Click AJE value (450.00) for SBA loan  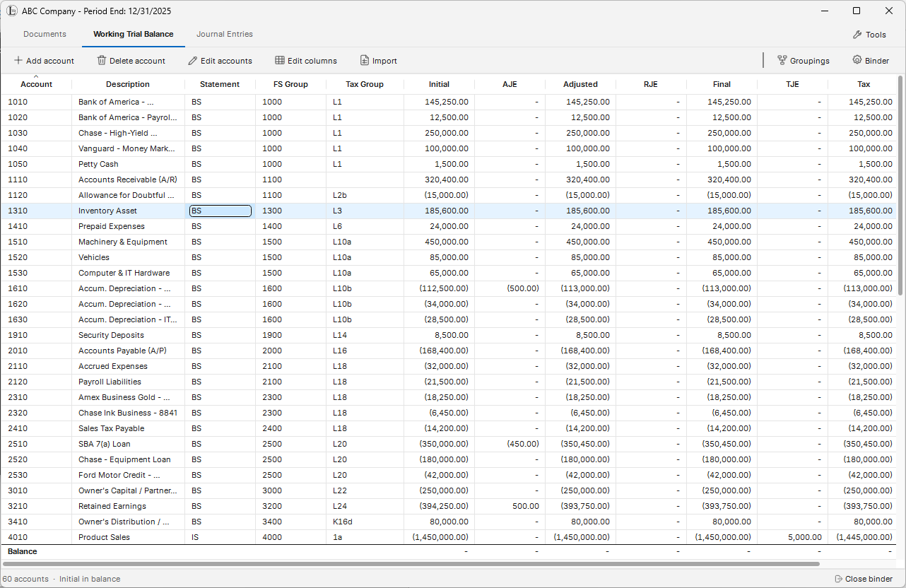click(x=510, y=444)
